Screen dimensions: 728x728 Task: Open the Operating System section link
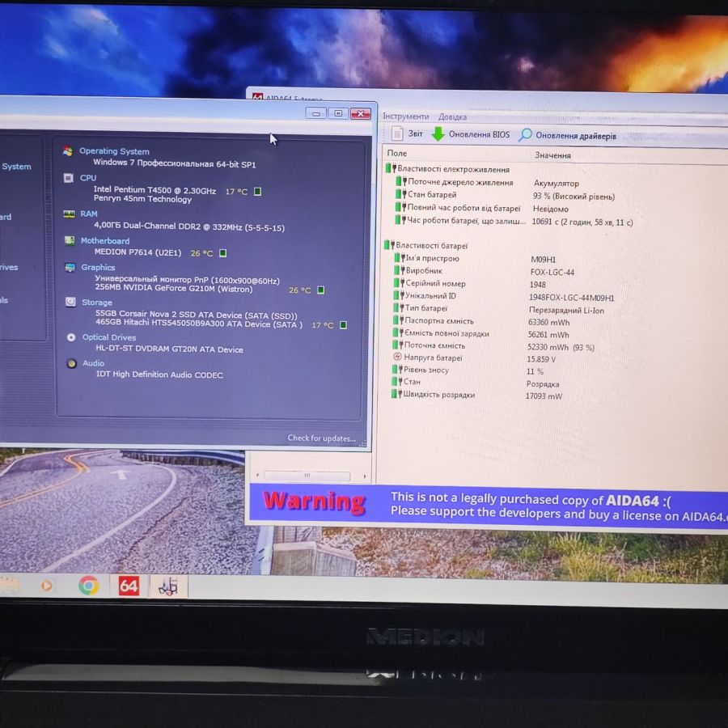tap(114, 151)
